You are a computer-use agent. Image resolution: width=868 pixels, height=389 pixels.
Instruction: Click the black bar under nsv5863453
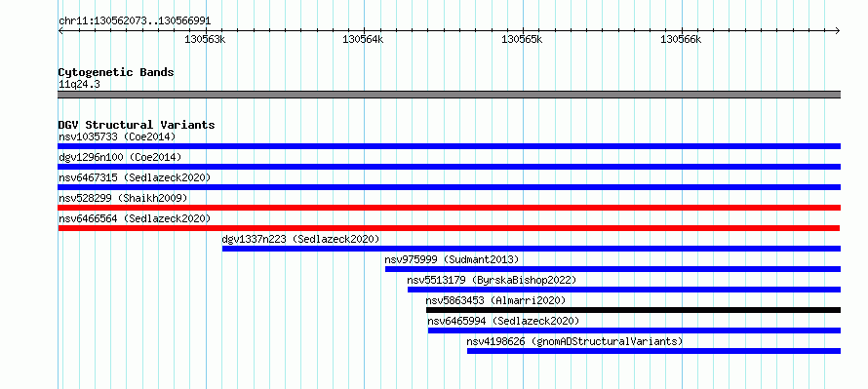[633, 310]
